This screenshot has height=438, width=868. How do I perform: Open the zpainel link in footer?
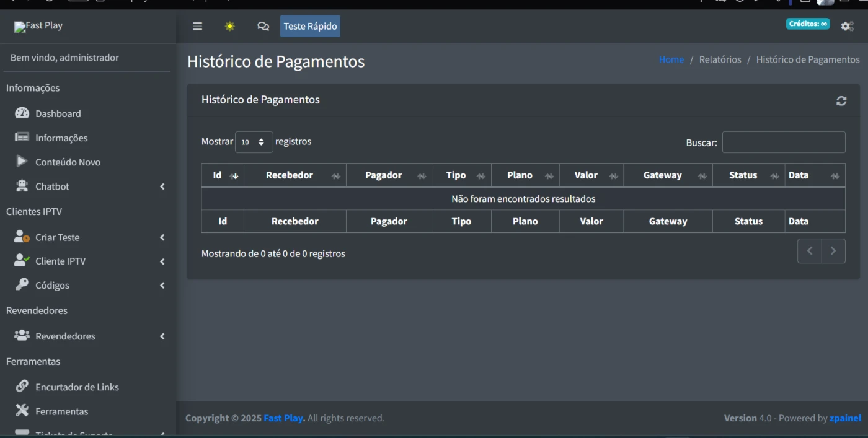(x=845, y=418)
